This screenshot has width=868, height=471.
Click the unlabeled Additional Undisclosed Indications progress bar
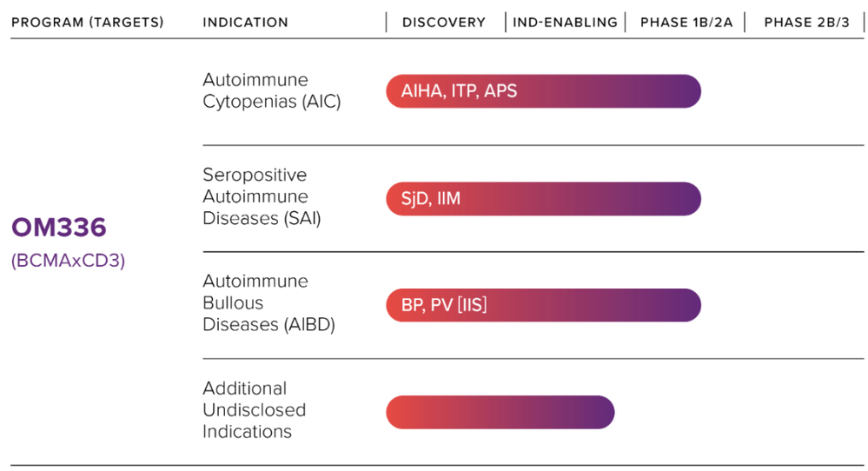(x=500, y=413)
